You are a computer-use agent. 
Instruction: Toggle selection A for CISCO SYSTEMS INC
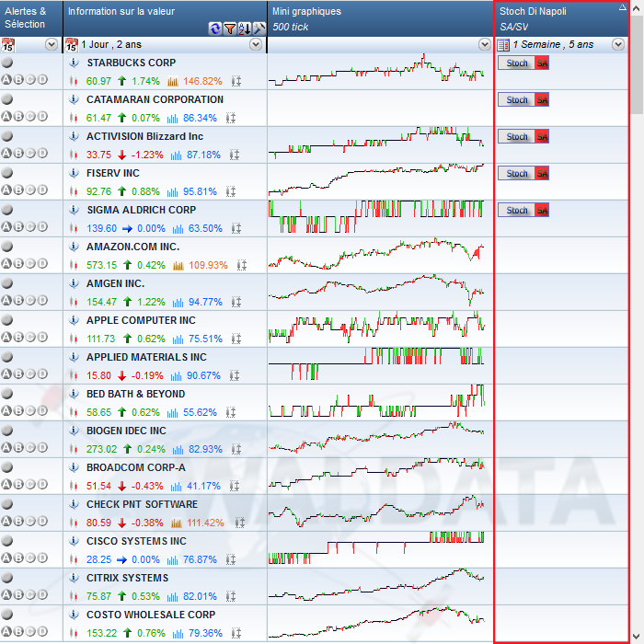pos(6,558)
